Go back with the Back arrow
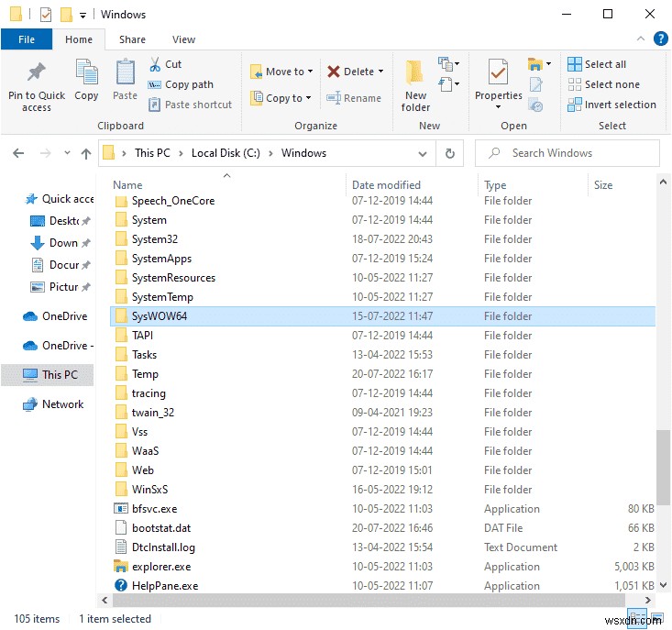Viewport: 672px width, 630px height. 18,153
